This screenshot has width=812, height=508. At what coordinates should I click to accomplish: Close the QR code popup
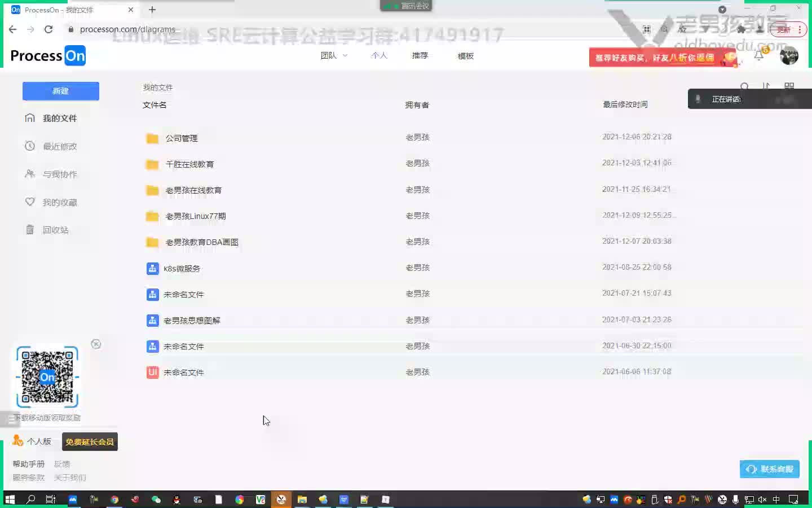point(96,344)
